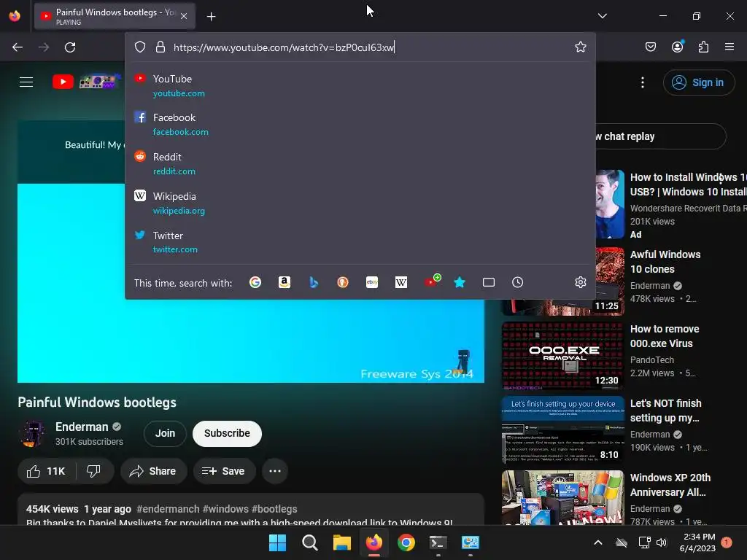Open clock and date 2:34 PM
Viewport: 747px width, 560px height.
click(697, 542)
